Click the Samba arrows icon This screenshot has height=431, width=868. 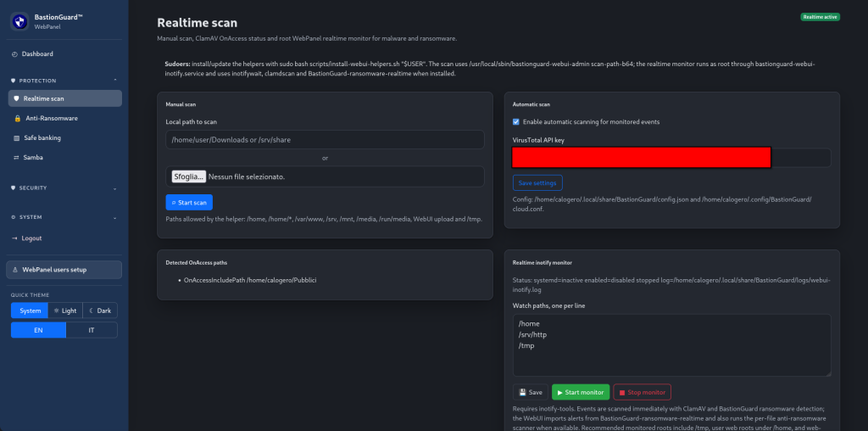click(x=17, y=157)
